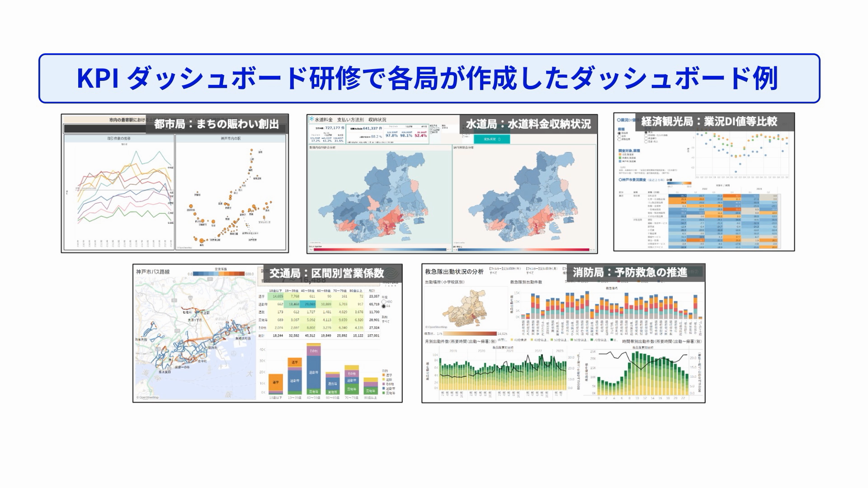This screenshot has height=488, width=868.
Task: Click the 神戸市バス路線 map heading
Action: pyautogui.click(x=152, y=272)
